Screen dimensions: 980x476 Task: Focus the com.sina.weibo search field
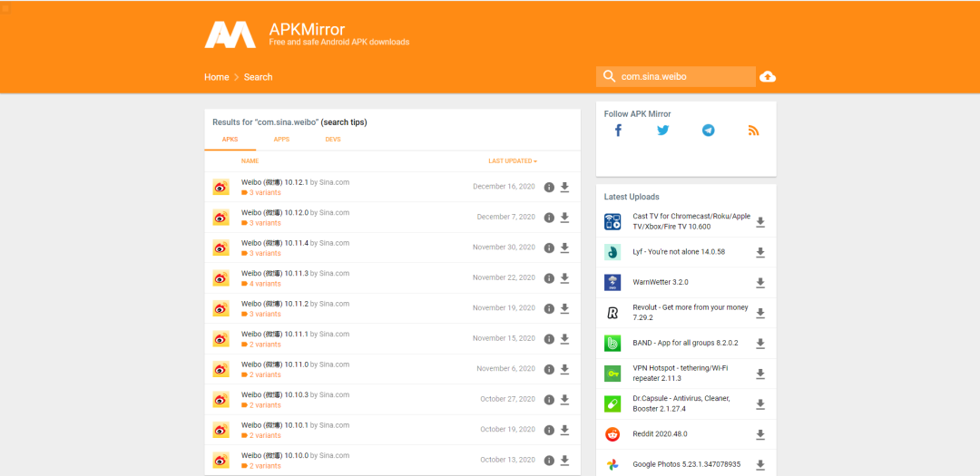point(676,77)
